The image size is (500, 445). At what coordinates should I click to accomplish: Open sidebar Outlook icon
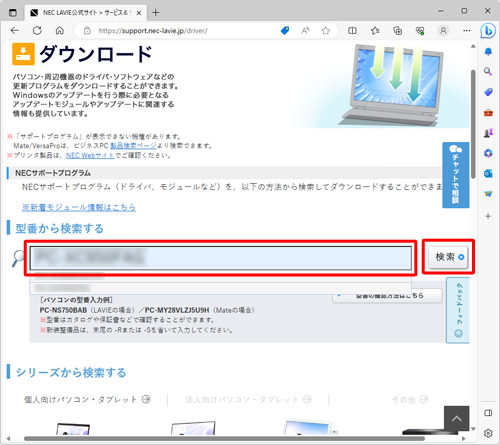point(488,174)
